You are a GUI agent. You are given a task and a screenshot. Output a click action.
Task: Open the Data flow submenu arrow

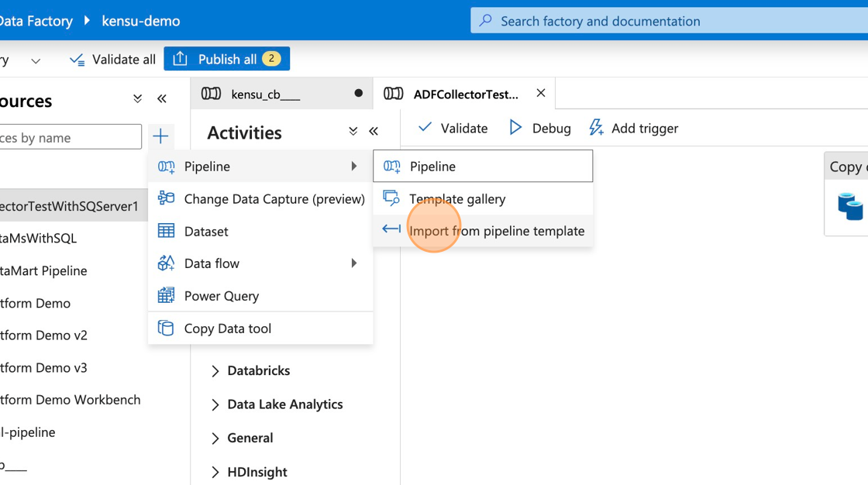pyautogui.click(x=353, y=263)
